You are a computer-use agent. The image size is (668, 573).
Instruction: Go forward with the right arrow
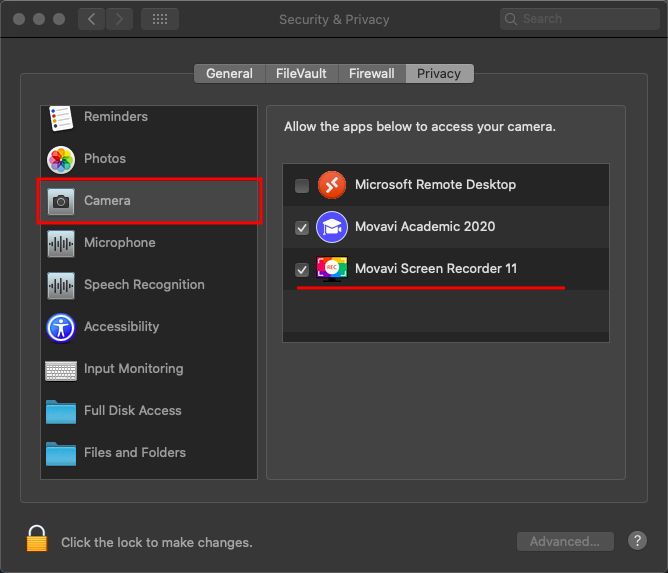tap(119, 19)
